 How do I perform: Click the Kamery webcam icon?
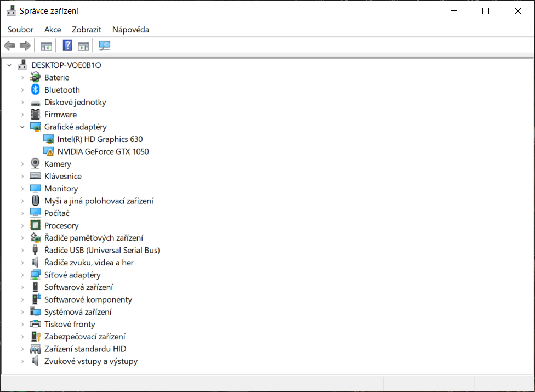pyautogui.click(x=35, y=164)
